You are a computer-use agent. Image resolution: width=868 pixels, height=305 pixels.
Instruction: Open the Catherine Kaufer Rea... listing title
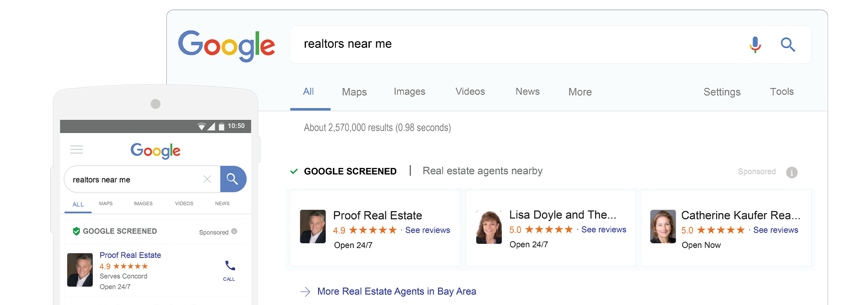pos(740,215)
